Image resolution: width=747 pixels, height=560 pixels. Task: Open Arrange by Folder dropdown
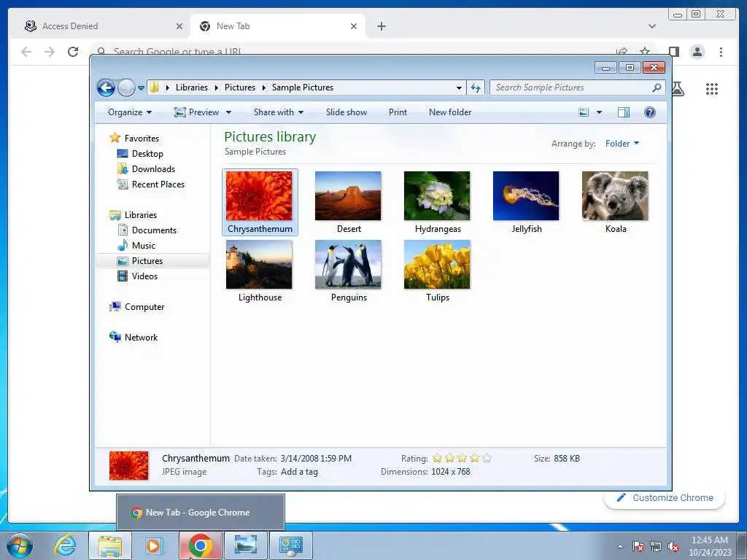tap(622, 144)
